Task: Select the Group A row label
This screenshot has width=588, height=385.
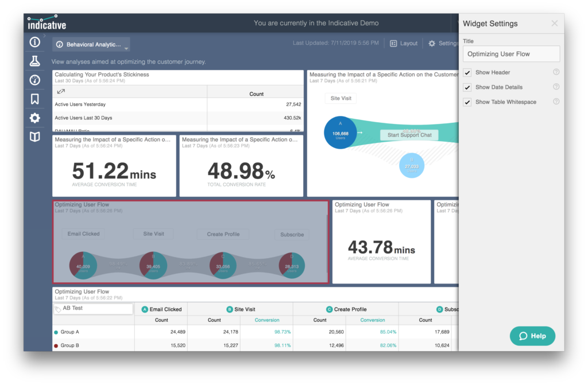Action: tap(69, 332)
